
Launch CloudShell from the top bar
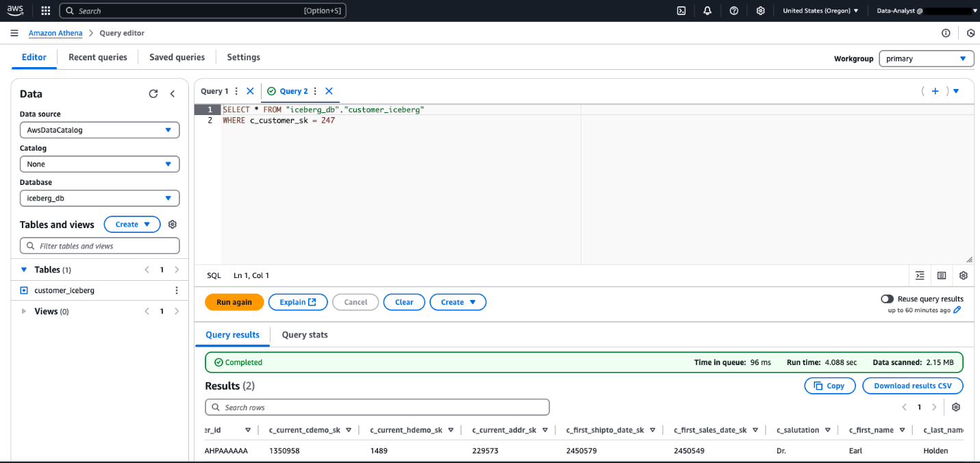pyautogui.click(x=681, y=11)
